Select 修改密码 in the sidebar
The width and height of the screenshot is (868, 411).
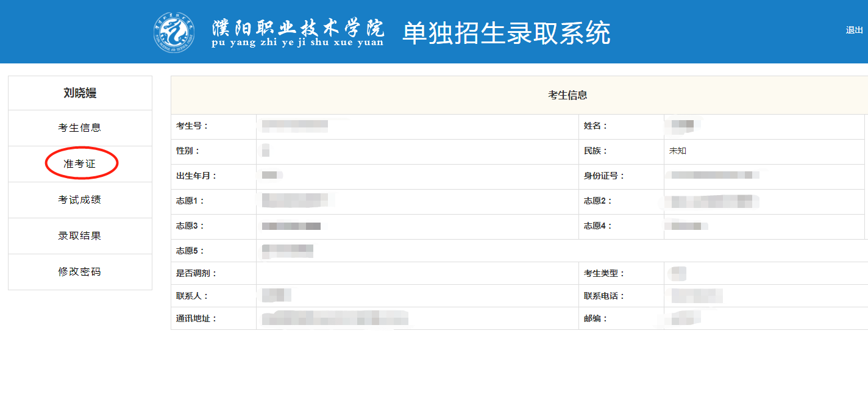pyautogui.click(x=80, y=272)
